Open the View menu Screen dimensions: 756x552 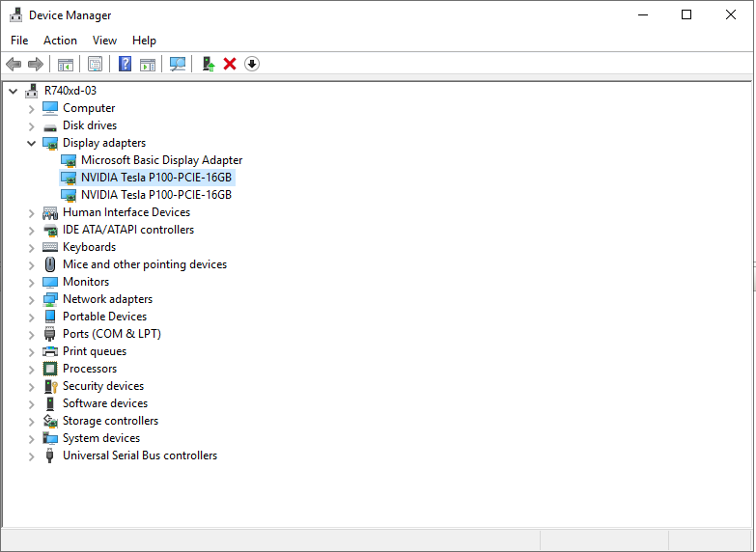coord(104,41)
